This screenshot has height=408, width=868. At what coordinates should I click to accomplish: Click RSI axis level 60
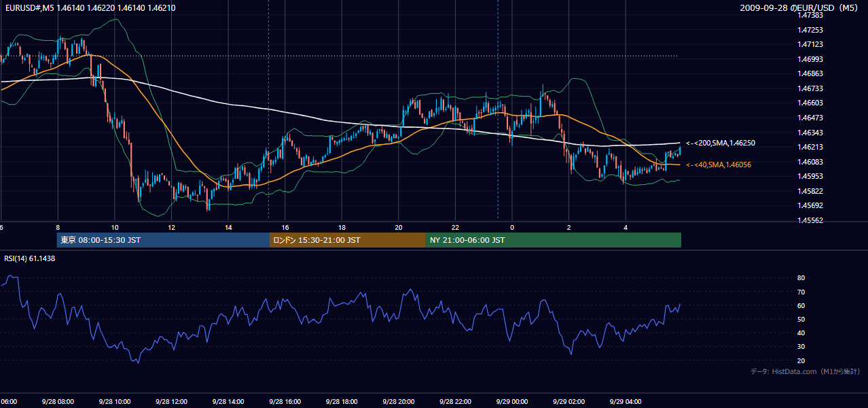tap(801, 305)
